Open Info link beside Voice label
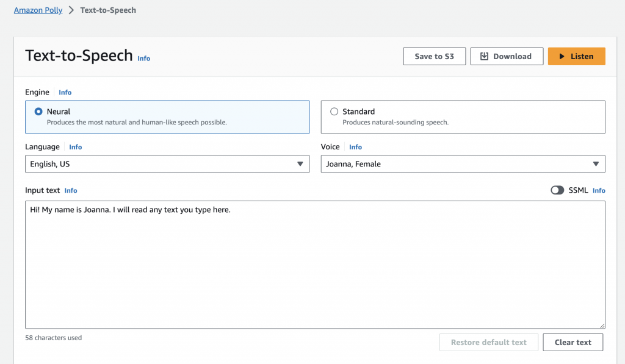Viewport: 625px width, 364px height. coord(355,147)
